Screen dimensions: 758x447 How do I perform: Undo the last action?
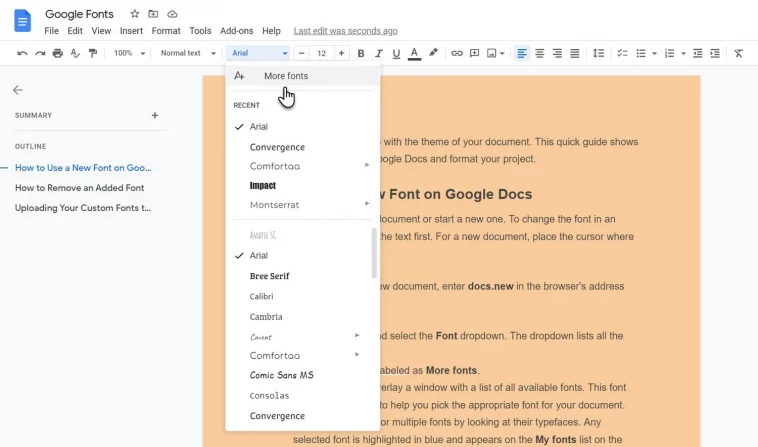[22, 53]
